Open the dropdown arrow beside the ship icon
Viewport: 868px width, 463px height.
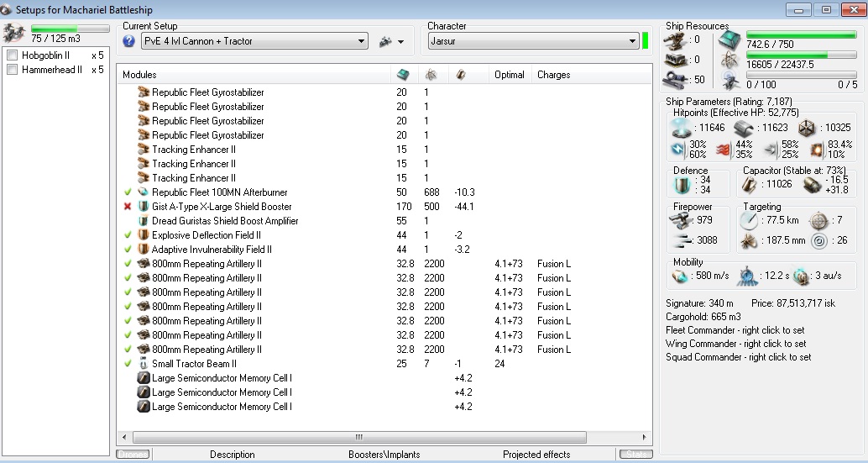tap(400, 41)
